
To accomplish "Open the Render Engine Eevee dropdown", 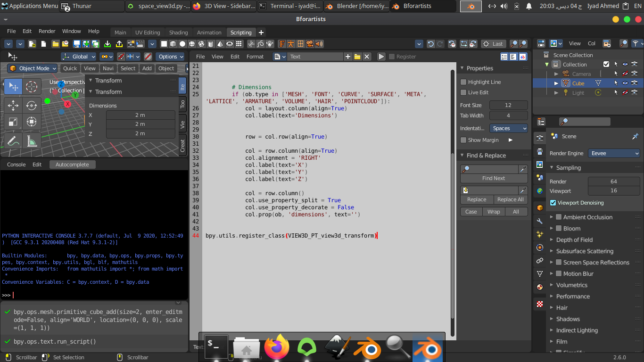I will (614, 153).
